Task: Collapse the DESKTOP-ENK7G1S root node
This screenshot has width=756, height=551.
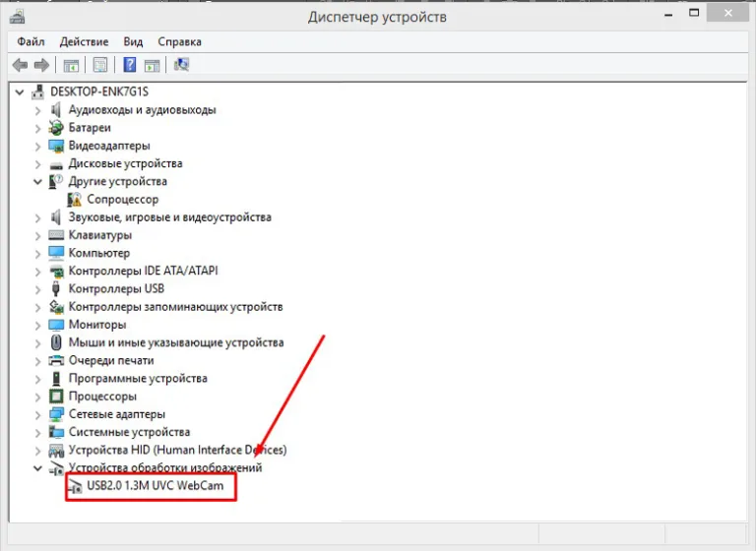Action: coord(20,92)
